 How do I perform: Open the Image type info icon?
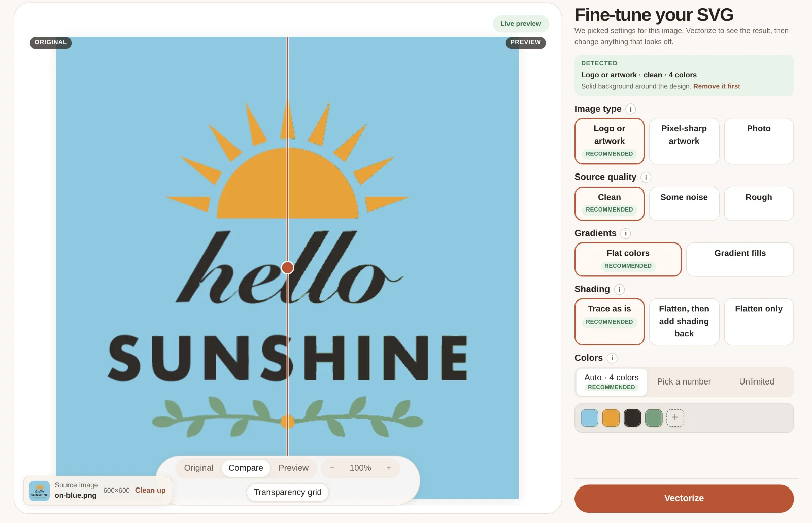click(631, 109)
